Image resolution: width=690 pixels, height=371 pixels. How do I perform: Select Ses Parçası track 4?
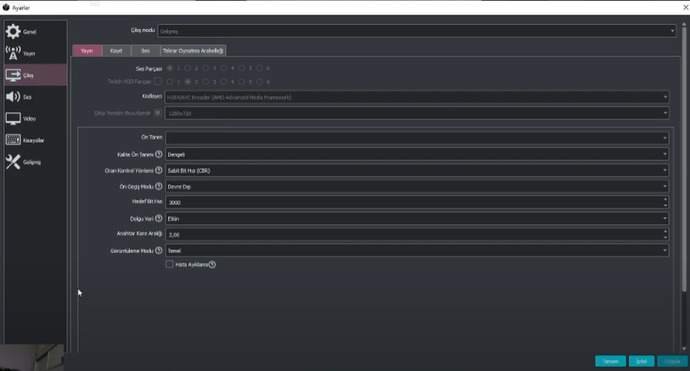click(x=224, y=68)
